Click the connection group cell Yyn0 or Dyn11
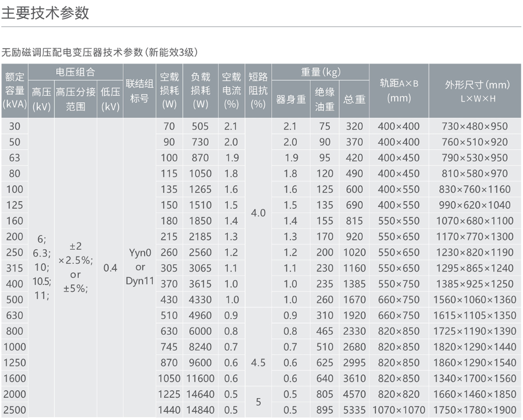The image size is (523, 420). pyautogui.click(x=140, y=267)
